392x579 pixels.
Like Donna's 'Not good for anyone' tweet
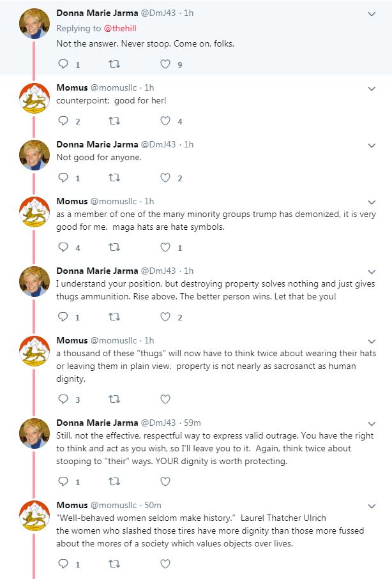tap(165, 177)
